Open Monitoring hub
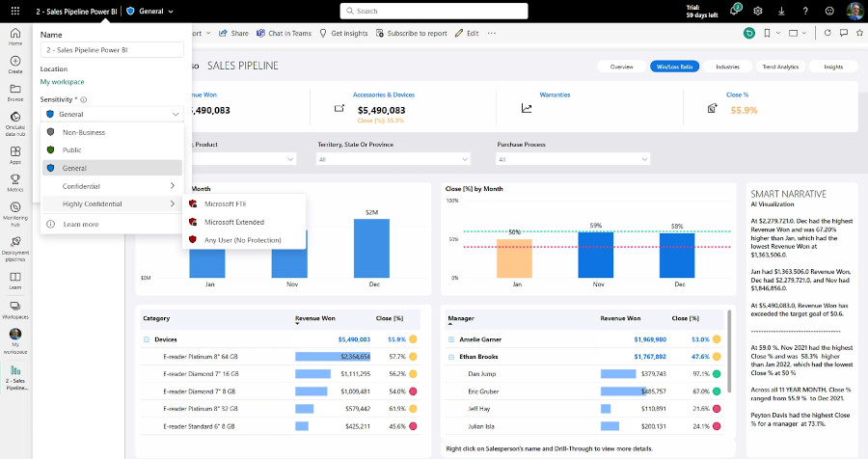The width and height of the screenshot is (868, 459). [x=15, y=214]
